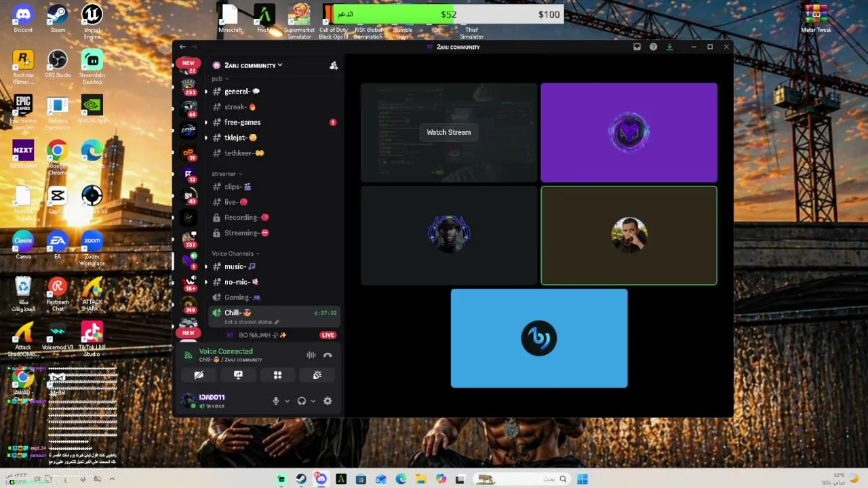Click Set a channel status
The height and width of the screenshot is (488, 868).
(x=252, y=322)
